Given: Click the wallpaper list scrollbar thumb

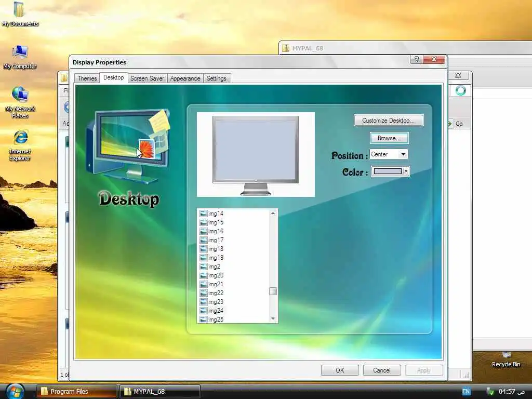Looking at the screenshot, I should (x=273, y=291).
